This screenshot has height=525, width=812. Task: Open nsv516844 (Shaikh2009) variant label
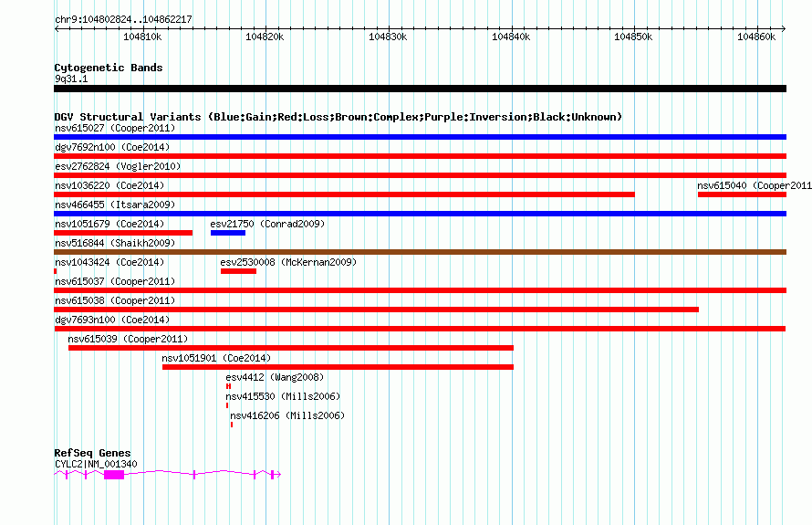point(115,243)
